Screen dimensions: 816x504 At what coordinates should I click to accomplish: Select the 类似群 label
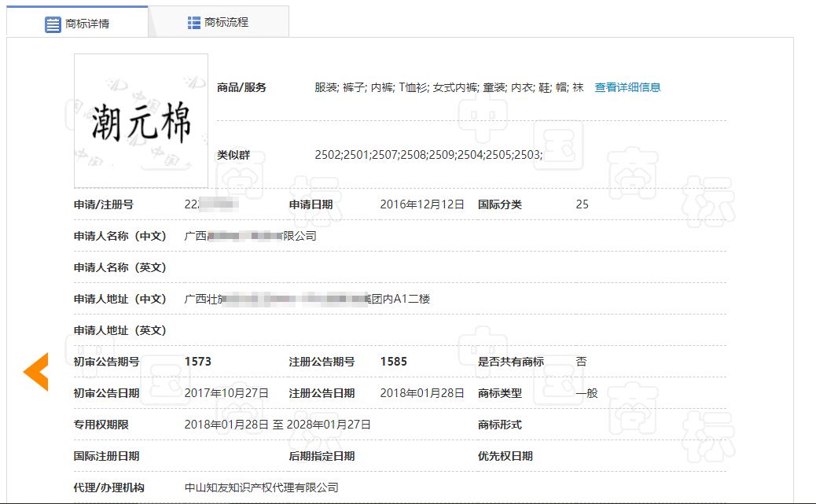[233, 155]
